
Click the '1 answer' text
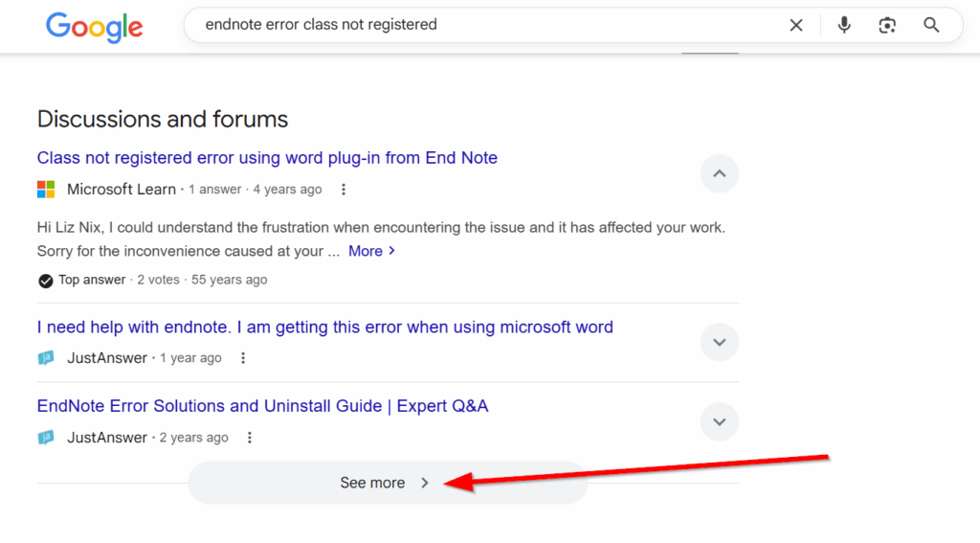click(215, 190)
